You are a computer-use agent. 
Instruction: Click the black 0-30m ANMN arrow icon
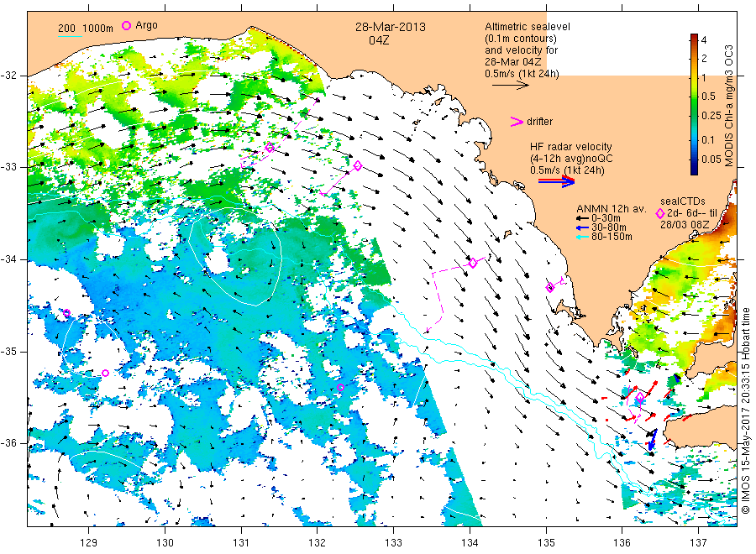tap(583, 218)
